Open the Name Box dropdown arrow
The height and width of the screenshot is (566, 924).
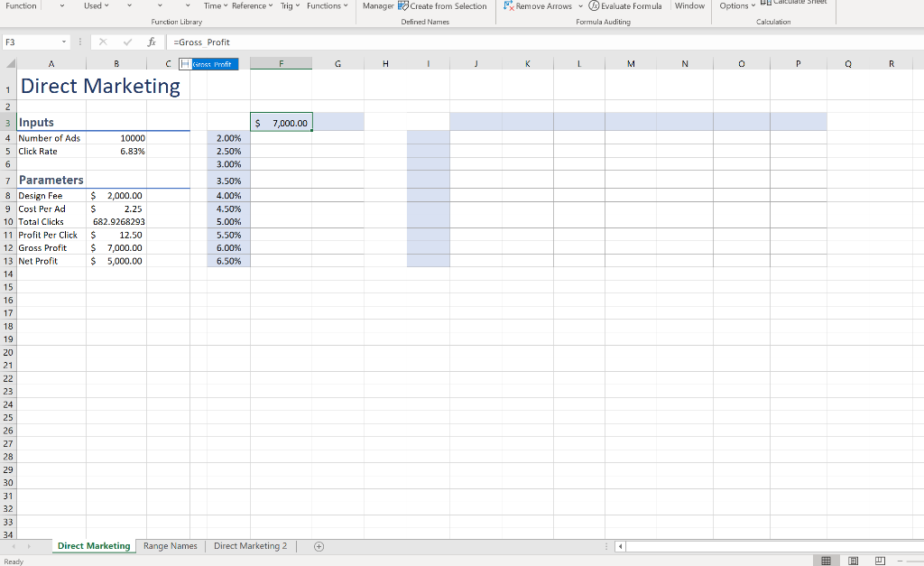(x=64, y=42)
